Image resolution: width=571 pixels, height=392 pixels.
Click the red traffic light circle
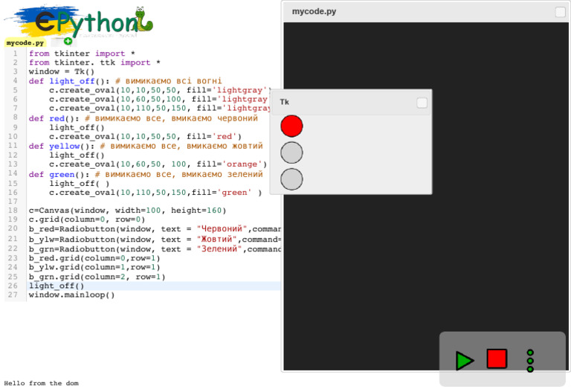point(291,126)
